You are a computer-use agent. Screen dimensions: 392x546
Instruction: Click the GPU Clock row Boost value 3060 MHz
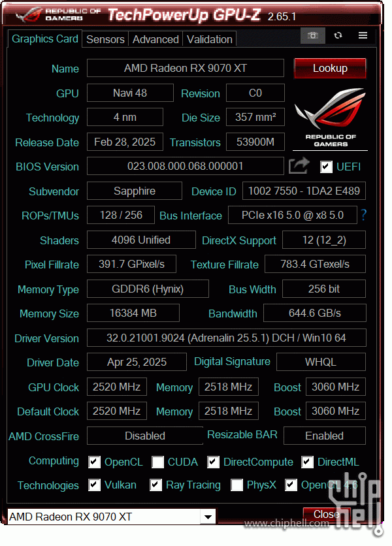[x=336, y=387]
